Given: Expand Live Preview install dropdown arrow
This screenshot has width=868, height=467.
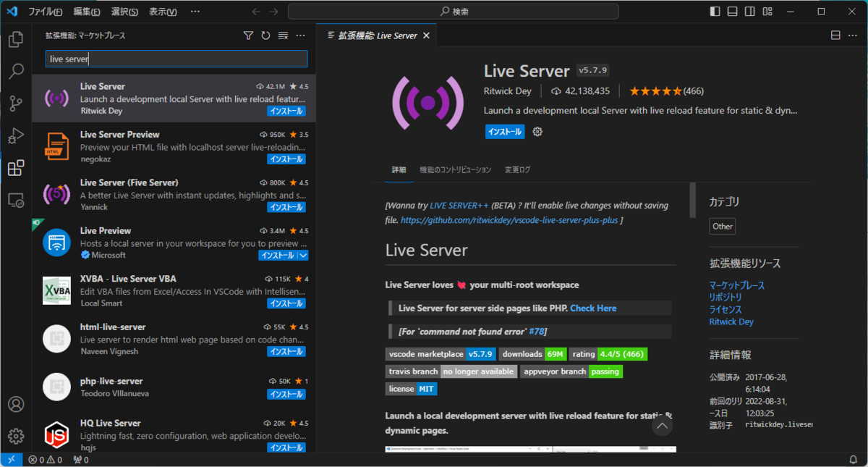Looking at the screenshot, I should [303, 255].
